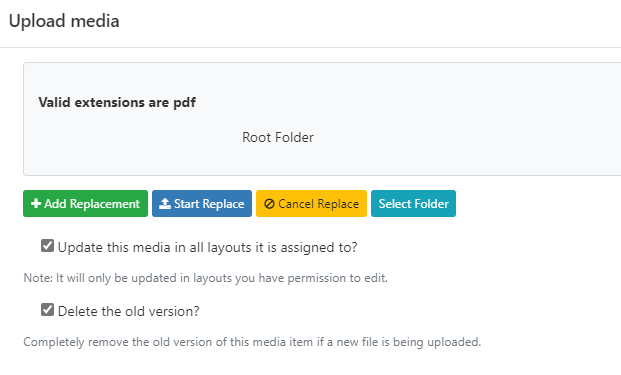Click the Upload media dialog title

[64, 21]
